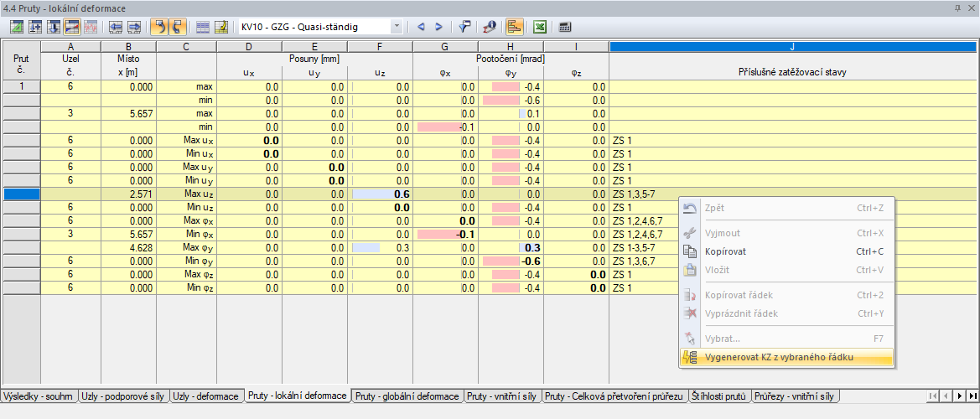Toggle the highlighted orange bar-chart toolbar button
The image size is (980, 419).
point(515,27)
